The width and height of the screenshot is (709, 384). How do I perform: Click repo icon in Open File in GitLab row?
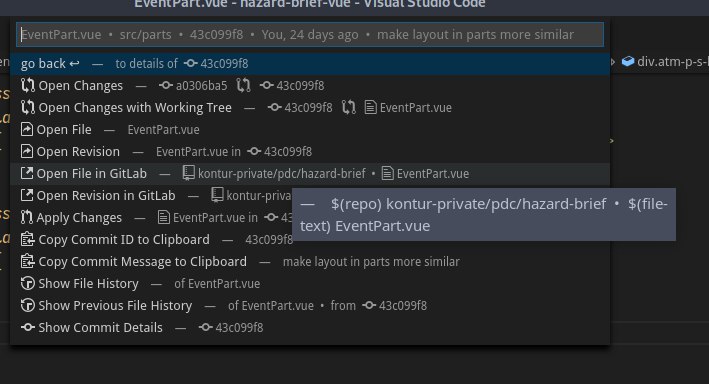[x=189, y=173]
